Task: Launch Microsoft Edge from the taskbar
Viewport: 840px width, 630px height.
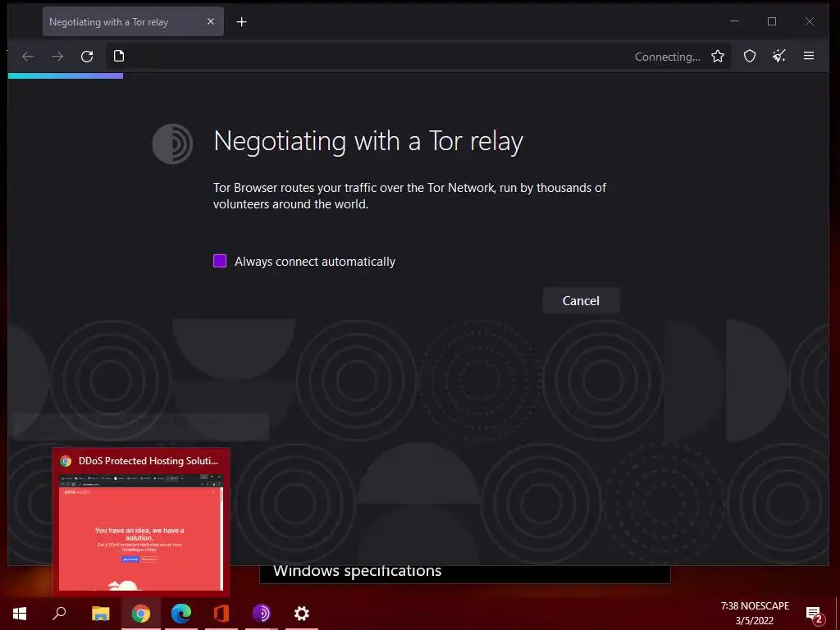Action: coord(181,614)
